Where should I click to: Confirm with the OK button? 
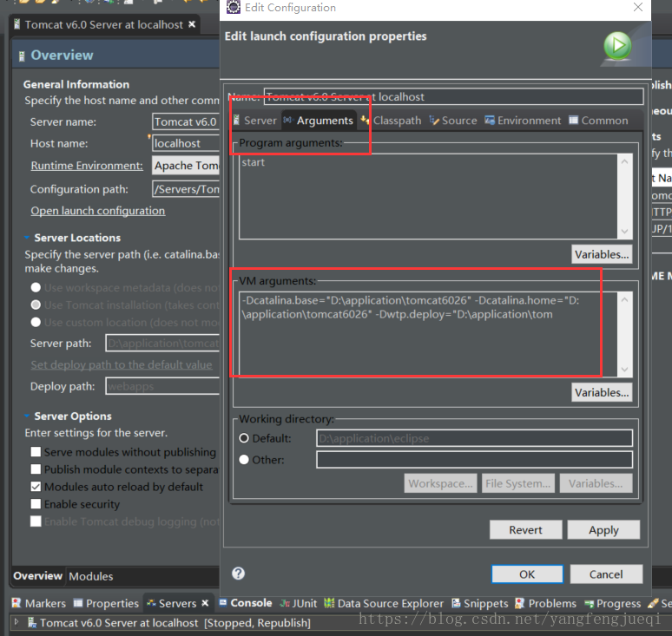coord(527,574)
